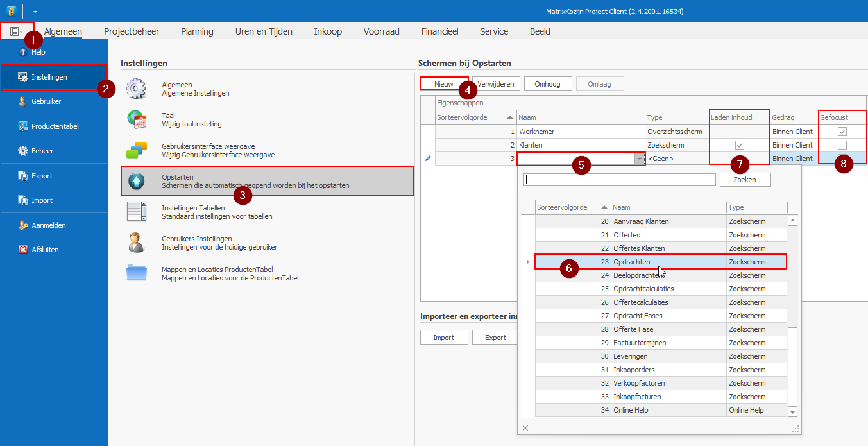Viewport: 868px width, 446px height.
Task: Select Aanvraag Klanten in the popup list
Action: (661, 221)
